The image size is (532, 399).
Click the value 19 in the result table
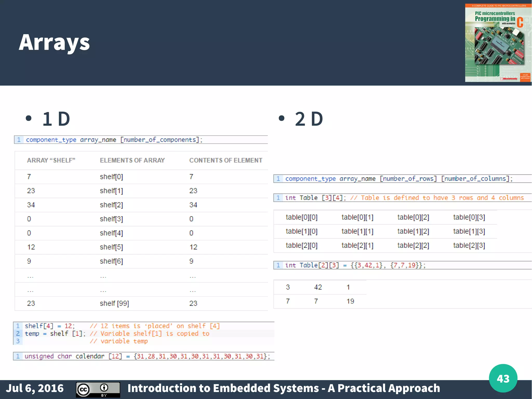(x=350, y=301)
